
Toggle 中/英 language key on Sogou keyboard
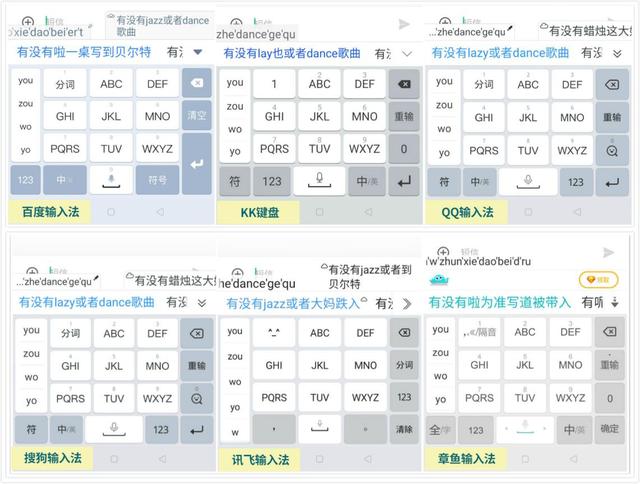(x=67, y=429)
